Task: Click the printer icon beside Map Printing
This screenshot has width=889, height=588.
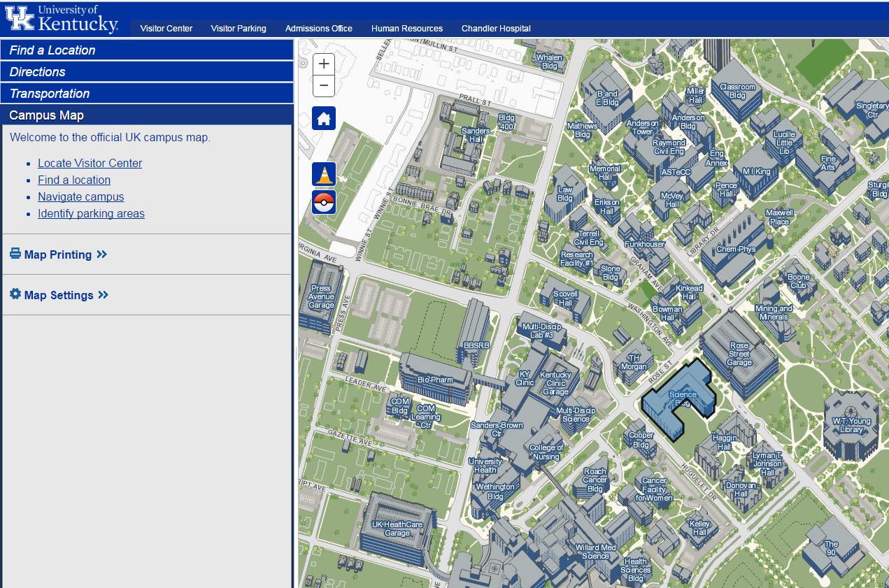Action: [x=15, y=254]
